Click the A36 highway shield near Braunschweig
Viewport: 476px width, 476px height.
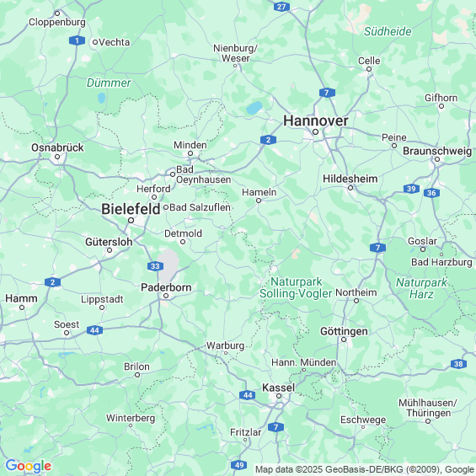[431, 193]
